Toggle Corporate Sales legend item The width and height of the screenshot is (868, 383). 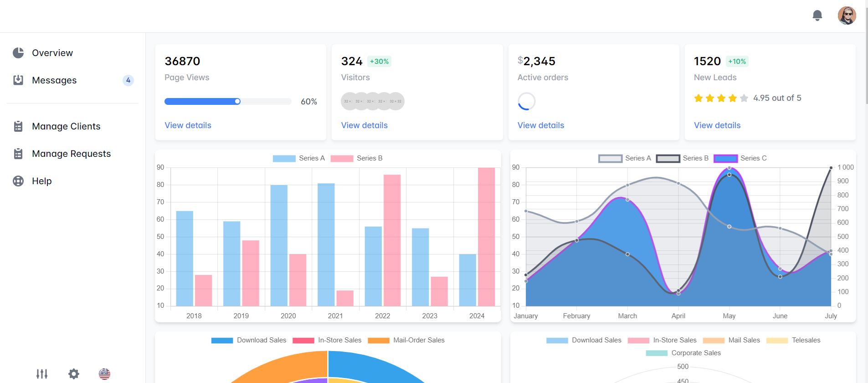coord(683,353)
